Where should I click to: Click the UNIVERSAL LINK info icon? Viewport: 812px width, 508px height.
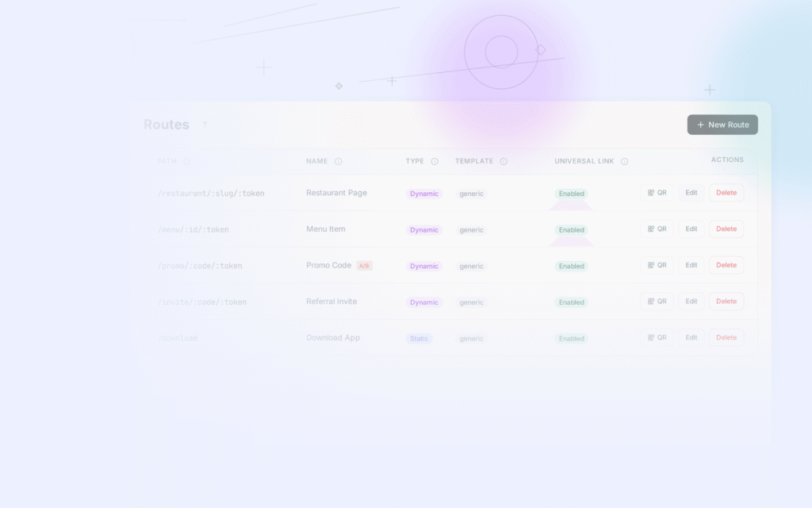coord(624,161)
